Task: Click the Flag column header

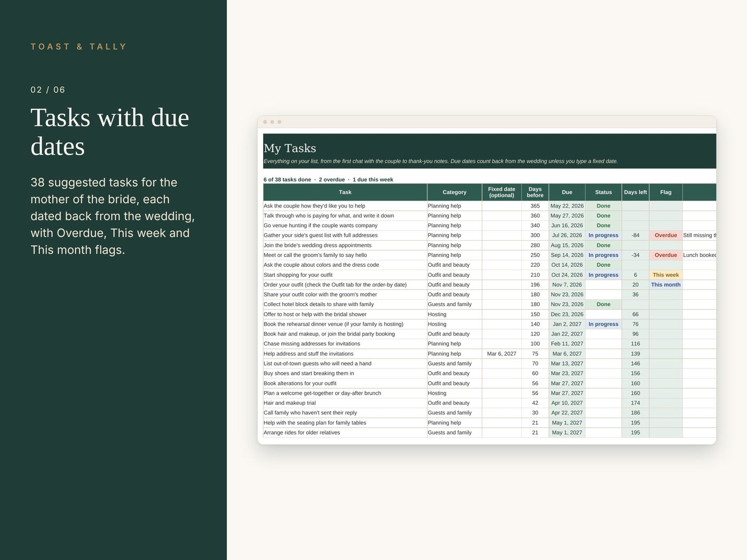Action: click(x=666, y=192)
